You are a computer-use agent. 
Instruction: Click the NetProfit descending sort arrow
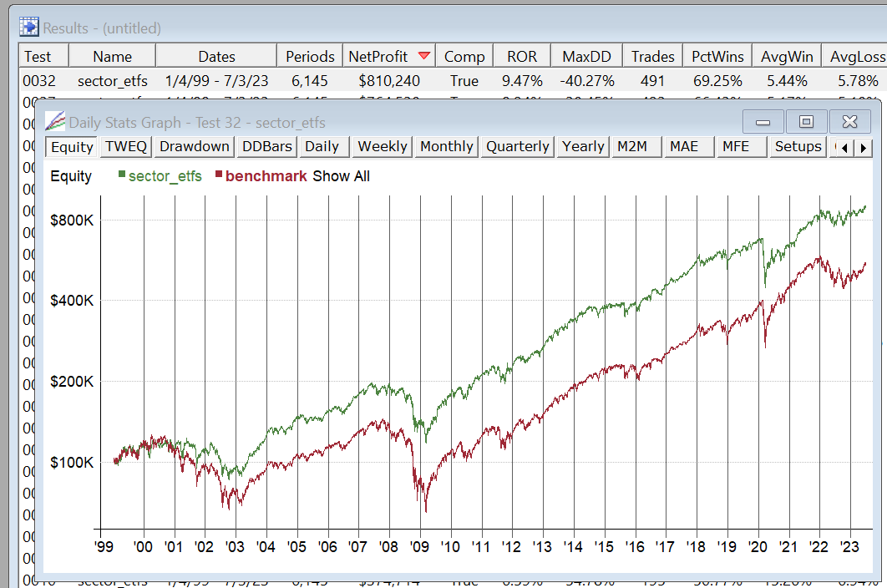tap(423, 56)
